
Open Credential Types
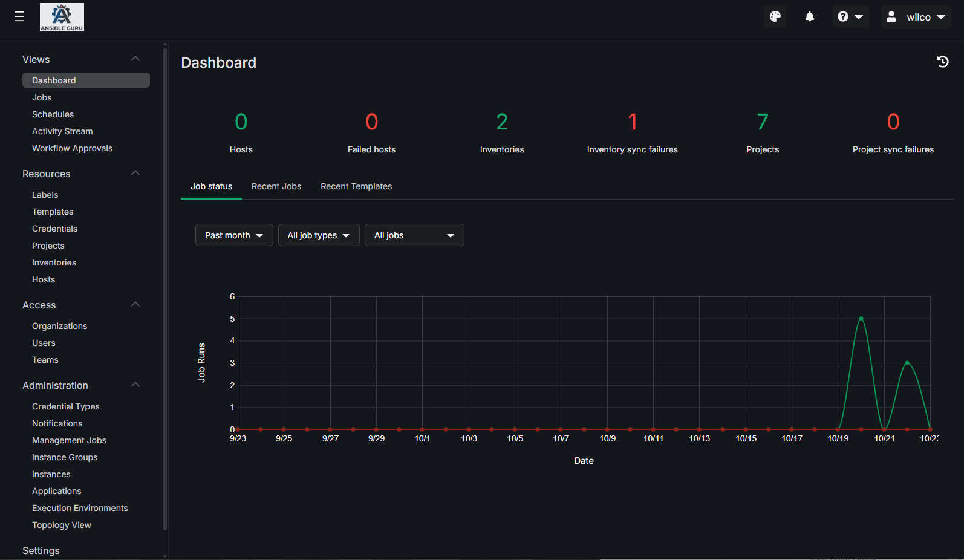click(x=65, y=406)
